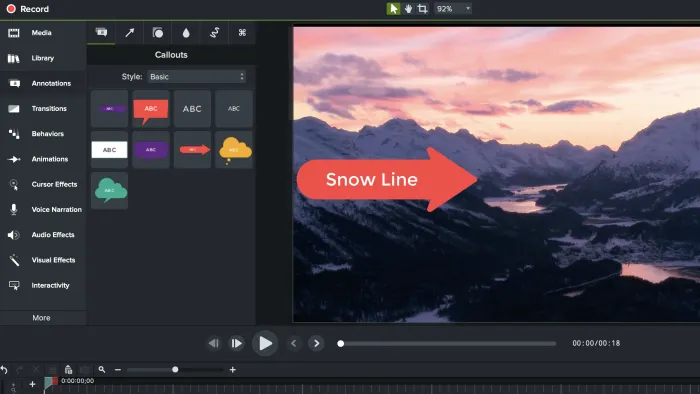Screen dimensions: 700x394
Task: Activate the crop mode tool
Action: click(422, 8)
